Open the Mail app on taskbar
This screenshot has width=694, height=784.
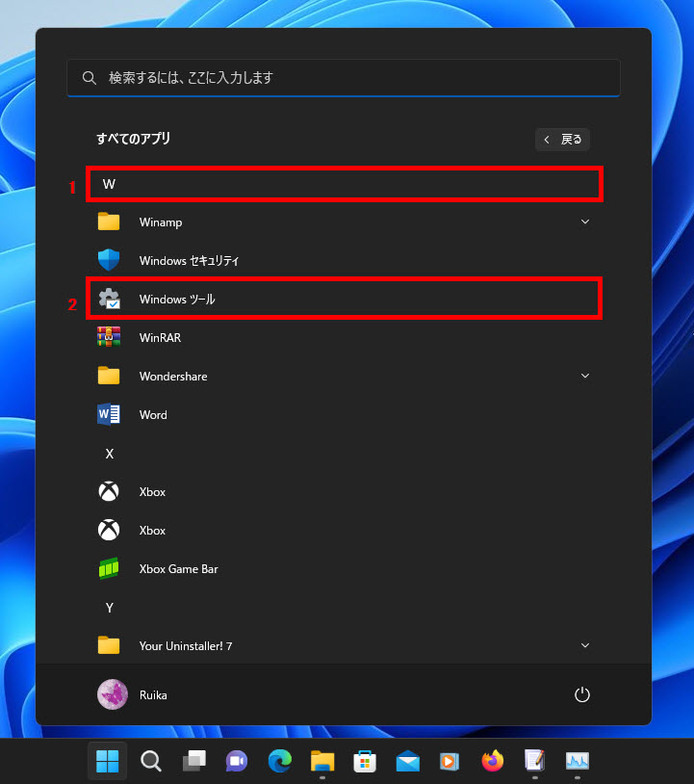point(407,762)
